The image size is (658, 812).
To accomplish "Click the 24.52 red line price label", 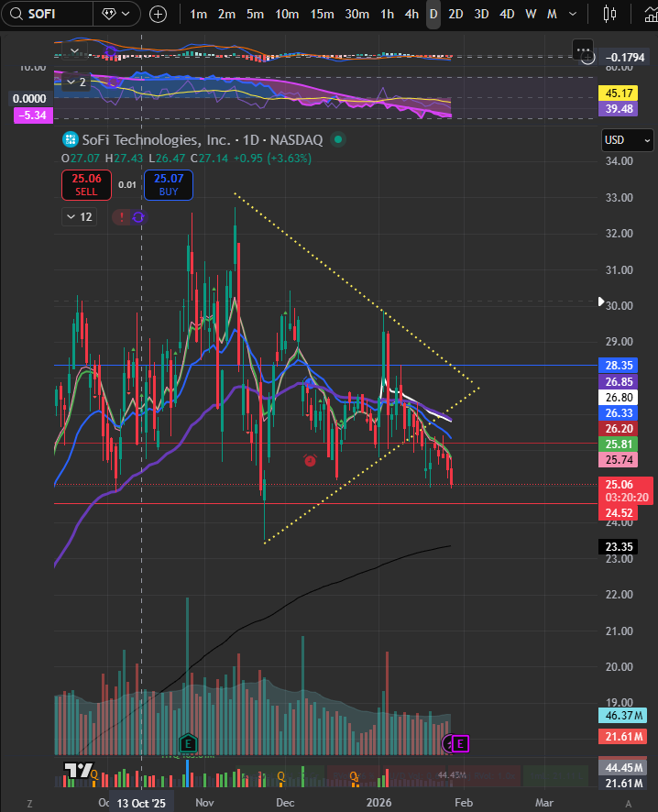I will click(619, 512).
